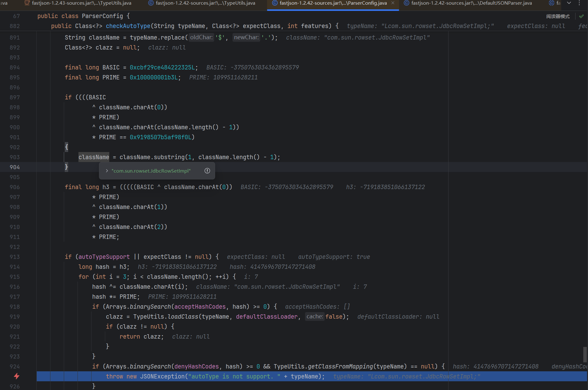This screenshot has height=390, width=588.
Task: Toggle reader mode (阅读器模式)
Action: (558, 16)
